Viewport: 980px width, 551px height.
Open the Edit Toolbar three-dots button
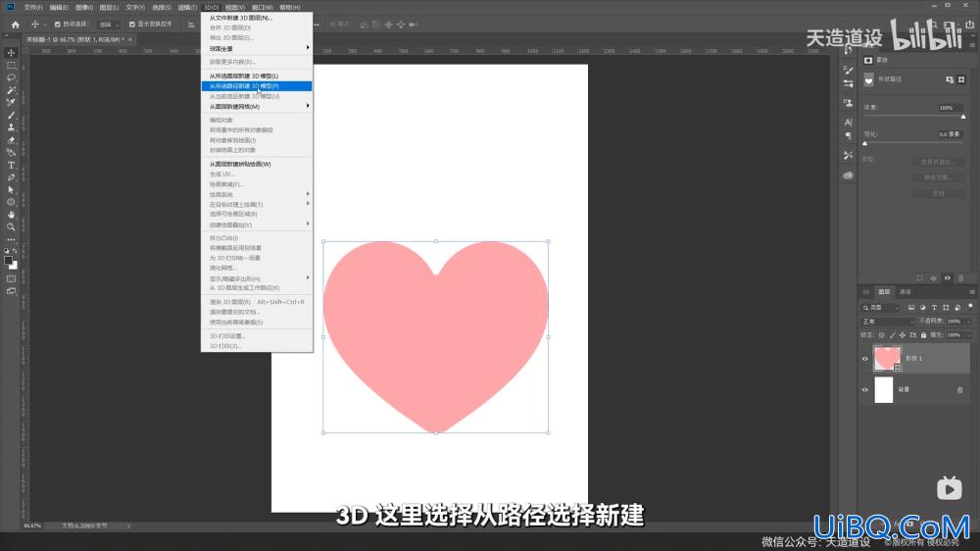[x=11, y=239]
